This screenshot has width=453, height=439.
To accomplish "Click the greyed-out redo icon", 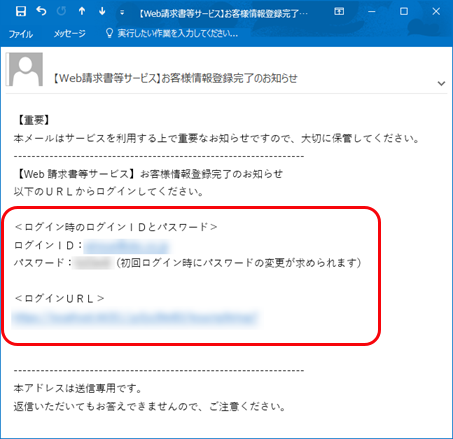I will click(61, 12).
